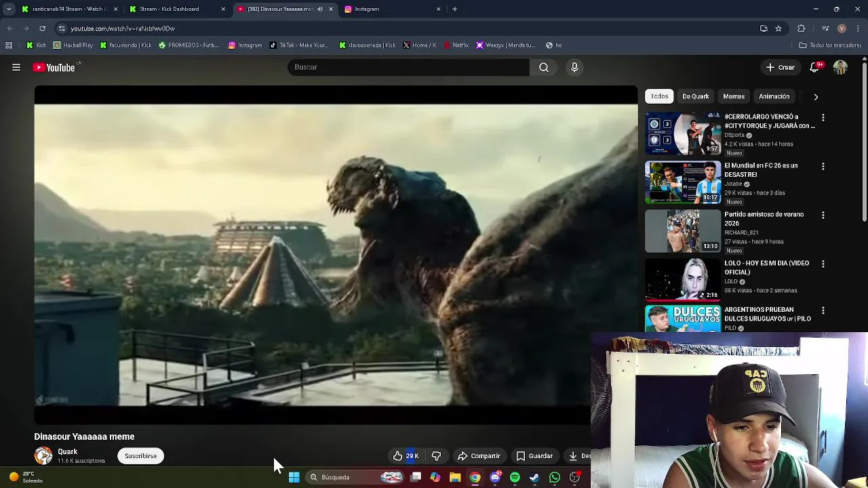Open a new browser tab
This screenshot has width=868, height=488.
point(455,9)
